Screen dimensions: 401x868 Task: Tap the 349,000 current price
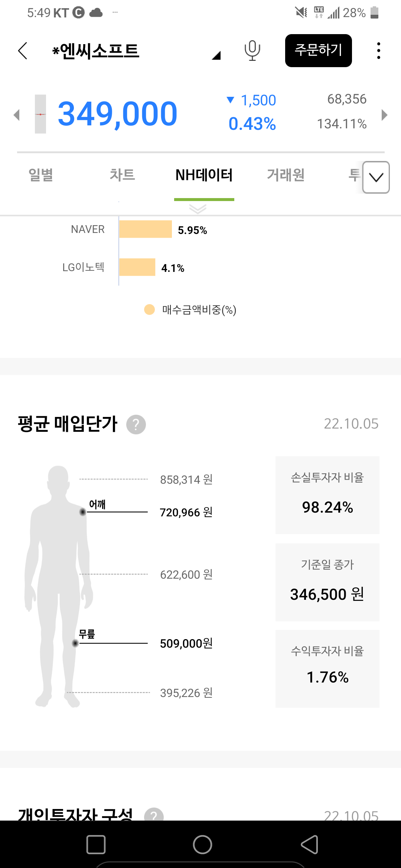[x=117, y=114]
